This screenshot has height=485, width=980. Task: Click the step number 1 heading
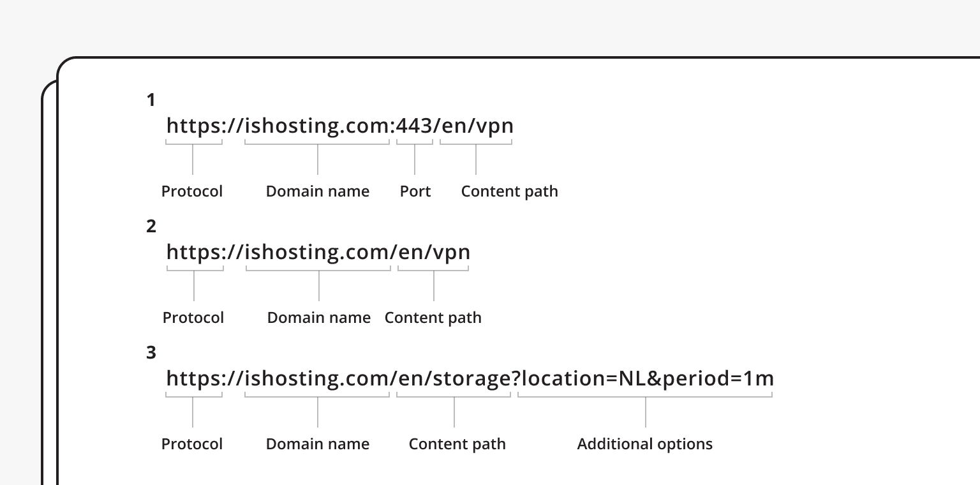coord(151,100)
